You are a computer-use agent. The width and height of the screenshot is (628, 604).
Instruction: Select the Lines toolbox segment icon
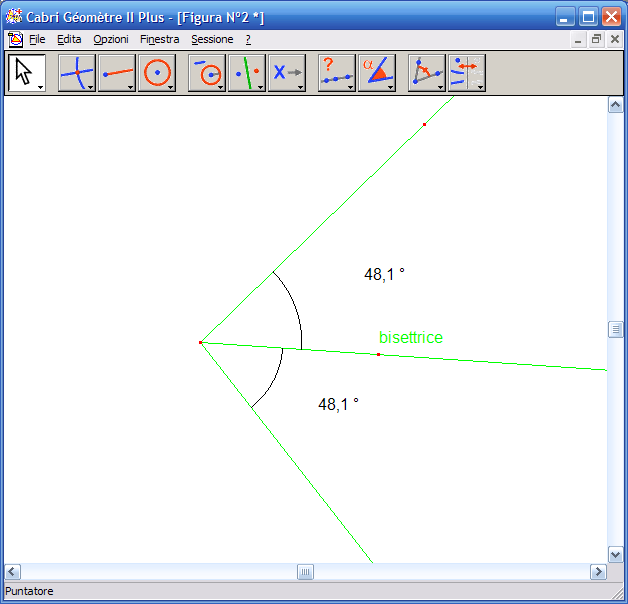tap(117, 73)
